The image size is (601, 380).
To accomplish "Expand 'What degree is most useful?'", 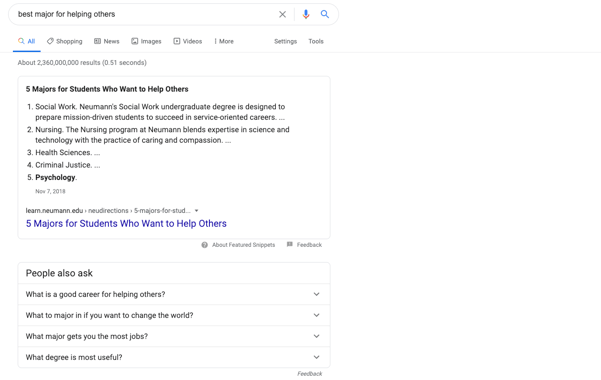I will click(174, 357).
